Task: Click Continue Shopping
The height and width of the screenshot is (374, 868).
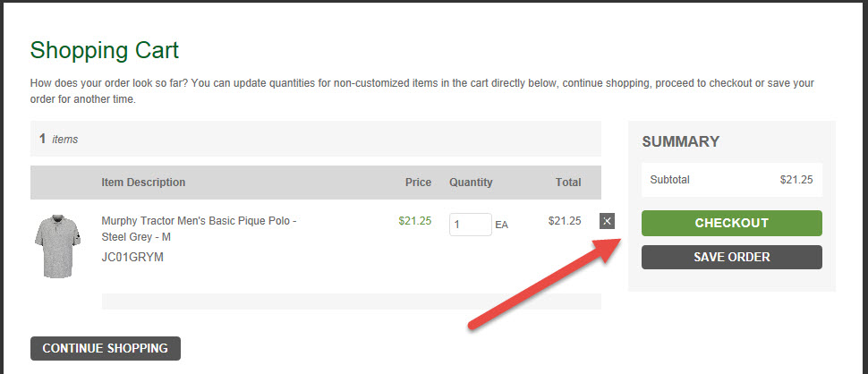Action: pyautogui.click(x=106, y=348)
